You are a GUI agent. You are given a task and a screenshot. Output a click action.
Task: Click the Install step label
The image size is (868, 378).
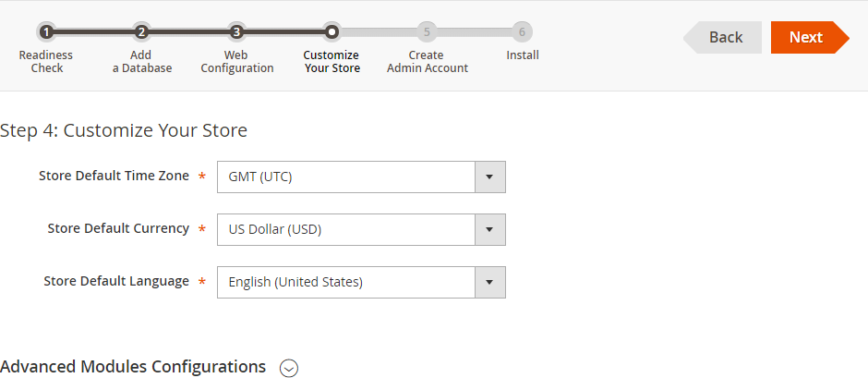523,55
